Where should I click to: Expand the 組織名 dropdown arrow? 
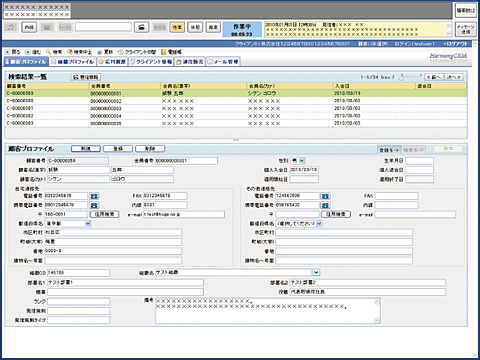click(316, 273)
